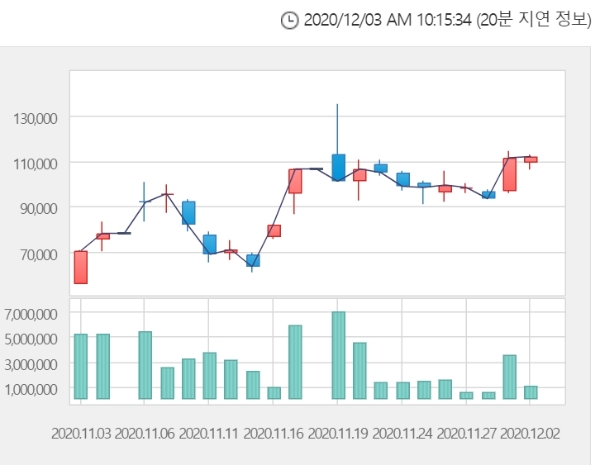Image resolution: width=600 pixels, height=465 pixels.
Task: Click the 130,000 price axis label
Action: [36, 118]
